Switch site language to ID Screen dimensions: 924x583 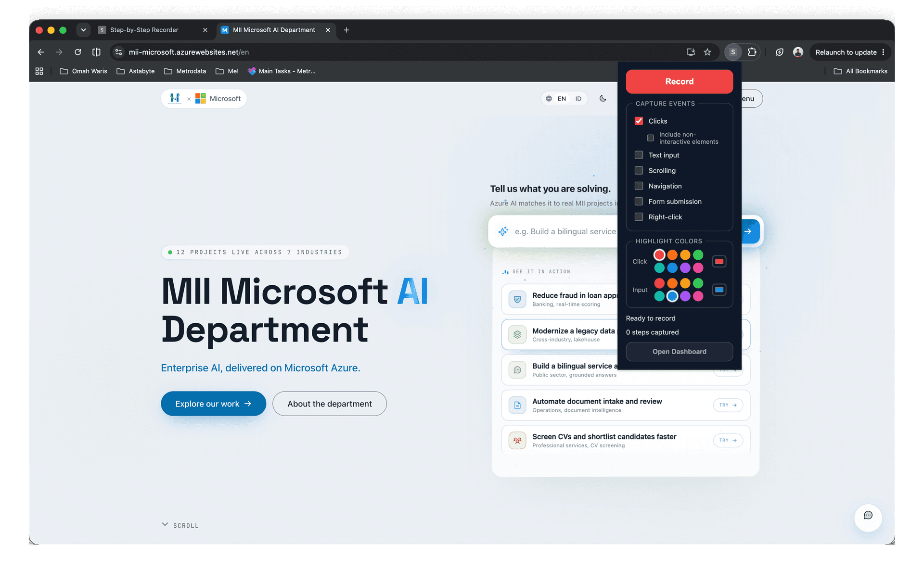[x=578, y=99]
